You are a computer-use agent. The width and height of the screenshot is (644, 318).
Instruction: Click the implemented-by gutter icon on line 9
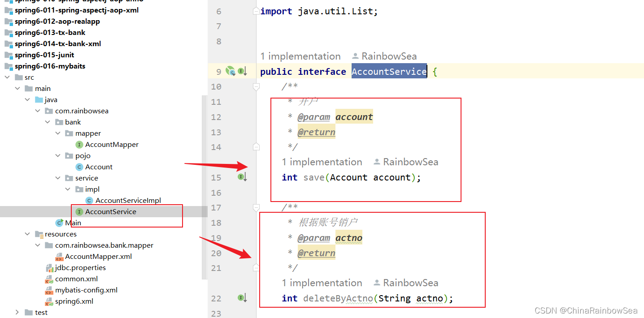pos(242,71)
